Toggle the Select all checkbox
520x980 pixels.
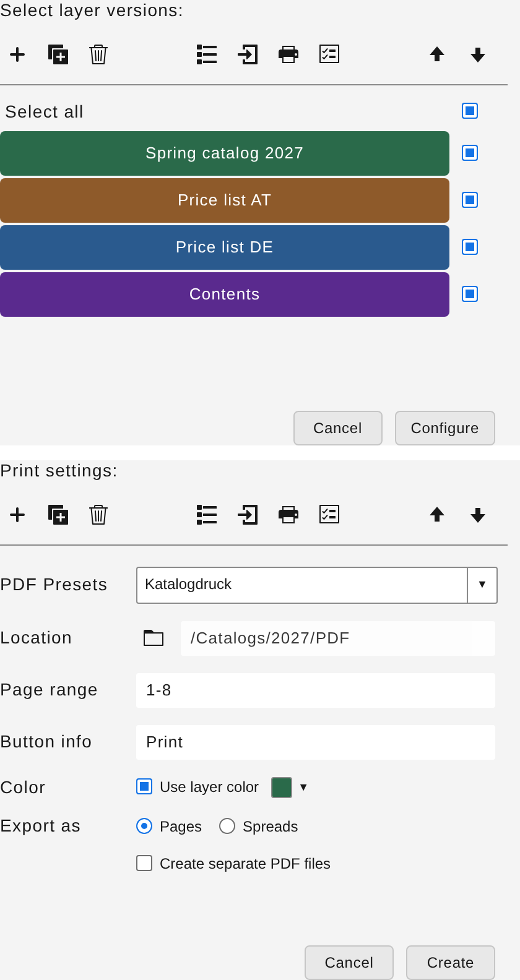pyautogui.click(x=470, y=111)
